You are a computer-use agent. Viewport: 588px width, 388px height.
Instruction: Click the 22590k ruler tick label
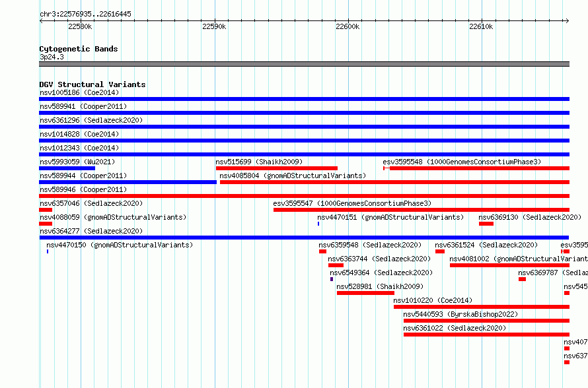pos(214,26)
